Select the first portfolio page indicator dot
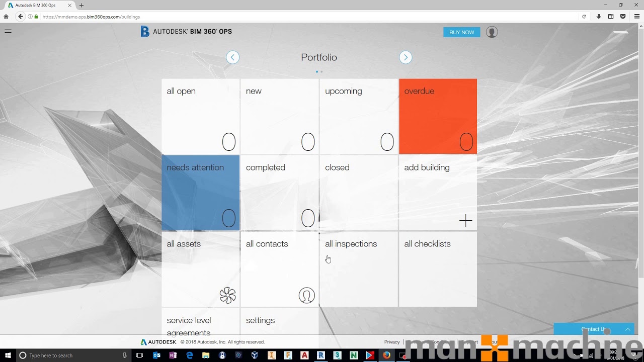This screenshot has width=644, height=362. coord(317,72)
